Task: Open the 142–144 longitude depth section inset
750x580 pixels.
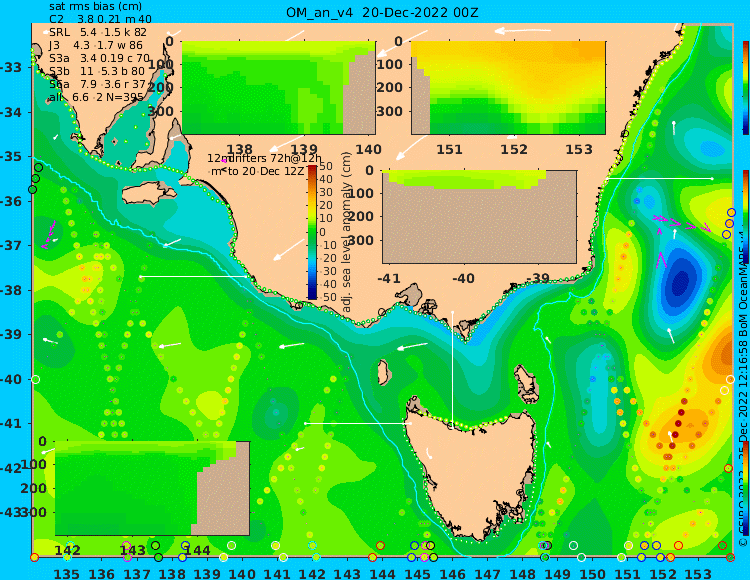Action: (152, 488)
